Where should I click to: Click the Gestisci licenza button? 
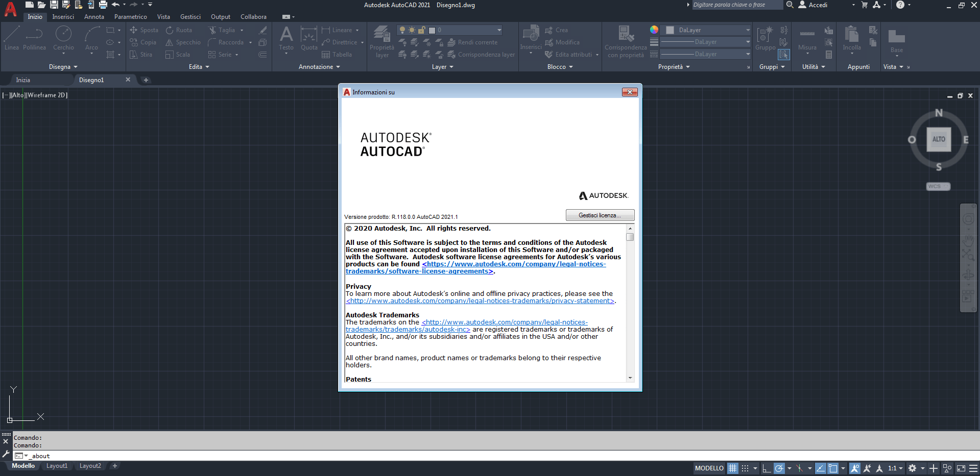[600, 215]
